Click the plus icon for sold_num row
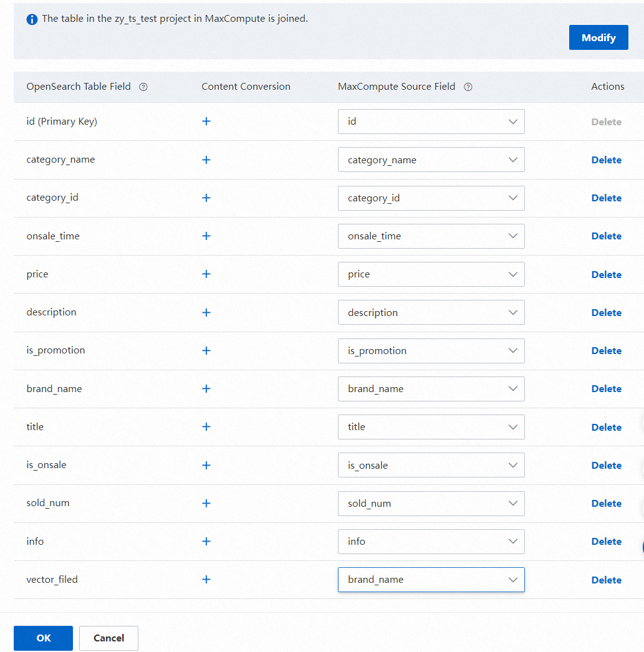Viewport: 644px width, 652px height. pyautogui.click(x=206, y=504)
